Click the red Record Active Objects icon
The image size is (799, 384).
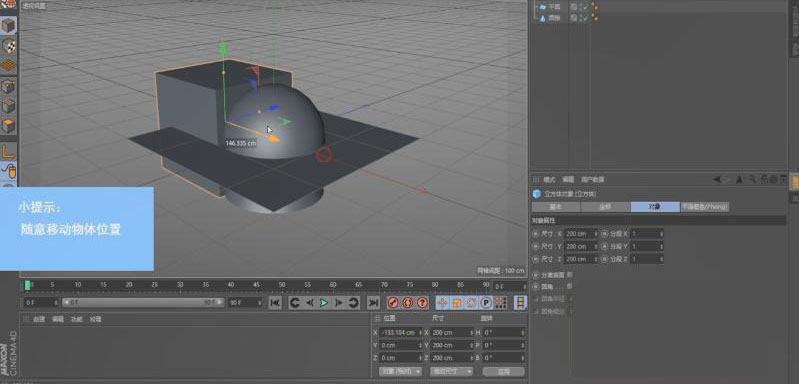[392, 303]
